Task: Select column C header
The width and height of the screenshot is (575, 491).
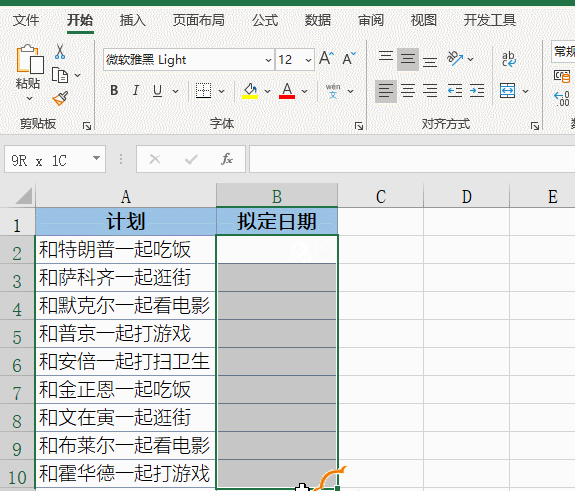Action: click(x=381, y=196)
